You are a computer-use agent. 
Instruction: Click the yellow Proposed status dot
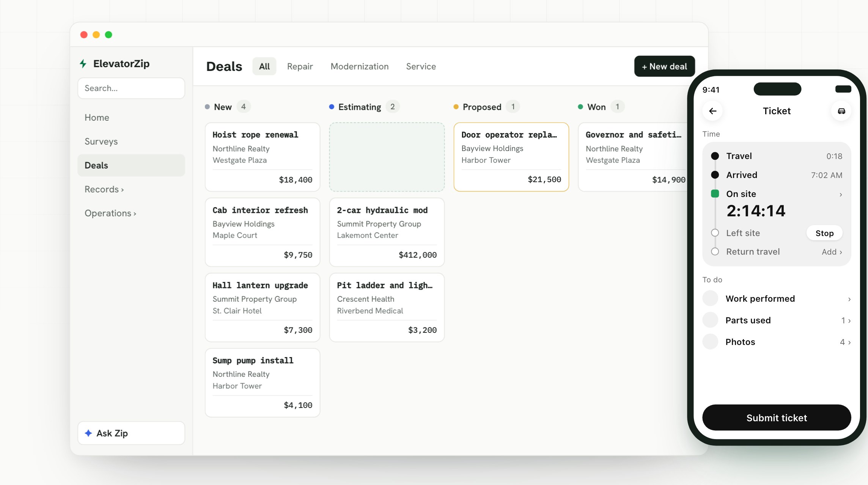(x=456, y=107)
